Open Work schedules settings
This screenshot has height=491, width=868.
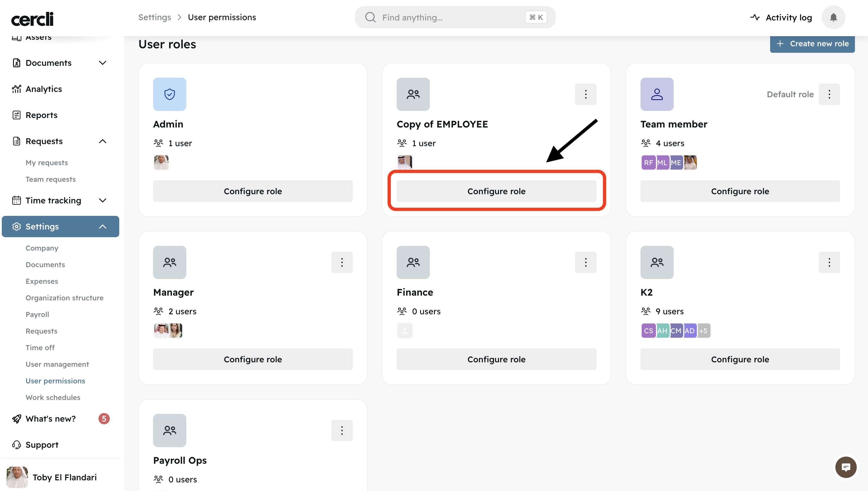[x=53, y=398]
